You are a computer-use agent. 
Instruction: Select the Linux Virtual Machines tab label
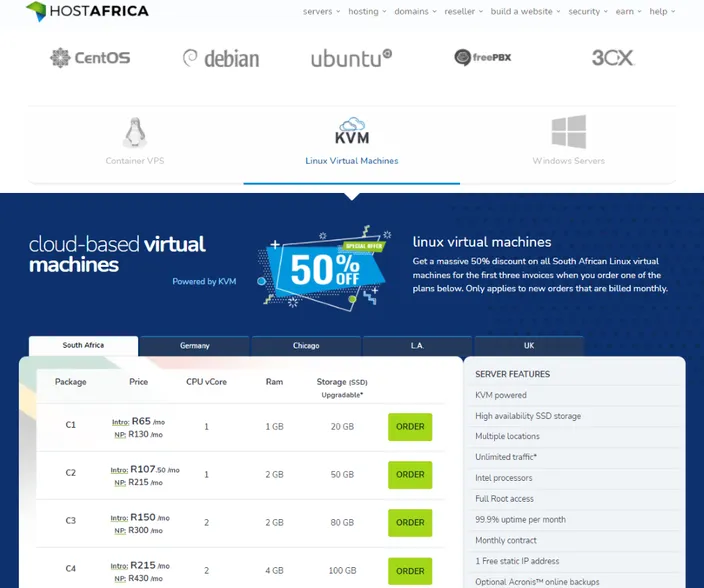click(352, 161)
